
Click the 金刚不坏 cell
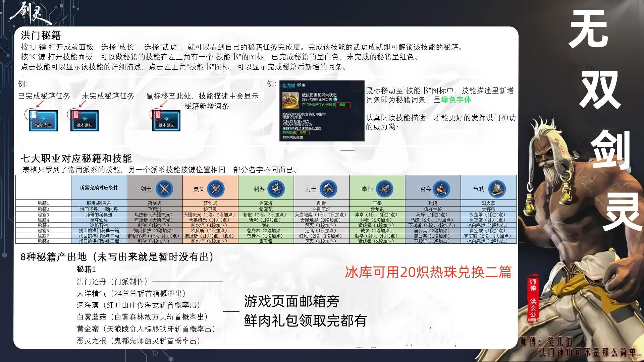[322, 209]
